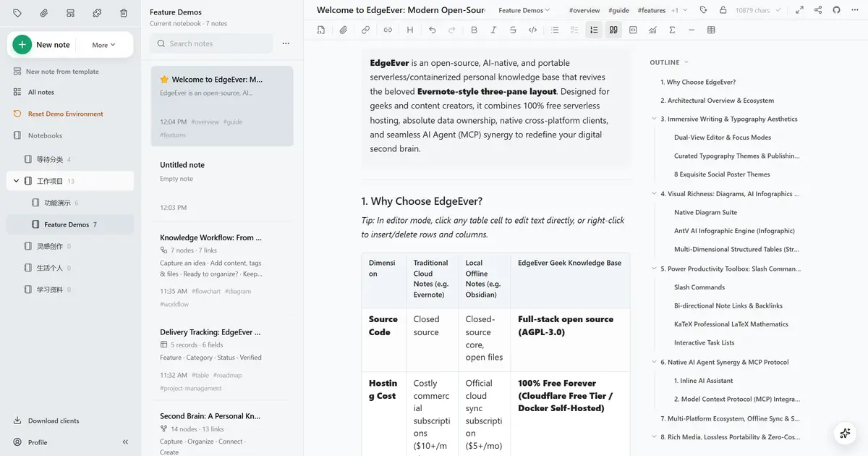Open the attachments paperclip in the sidebar
Image resolution: width=868 pixels, height=456 pixels.
click(x=44, y=13)
